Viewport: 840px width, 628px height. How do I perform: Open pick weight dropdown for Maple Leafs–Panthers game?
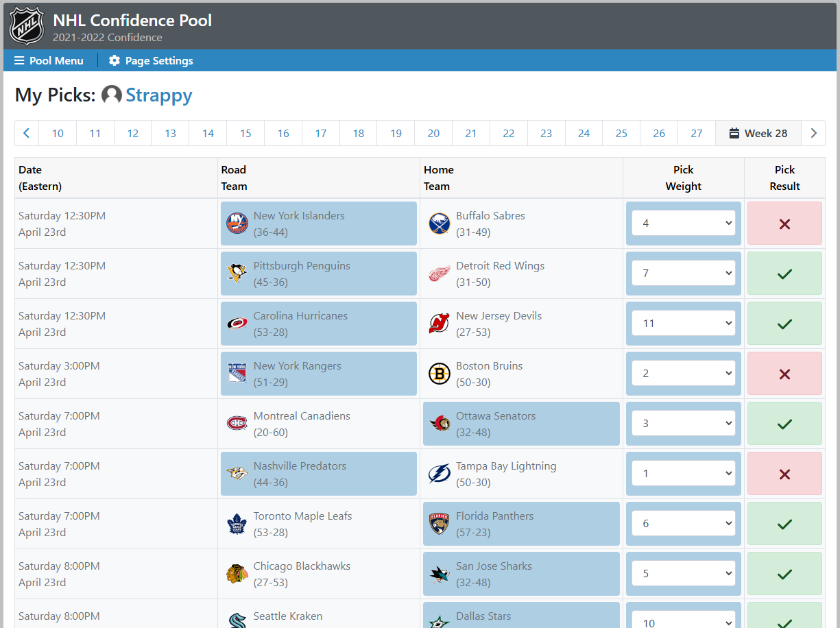coord(684,524)
